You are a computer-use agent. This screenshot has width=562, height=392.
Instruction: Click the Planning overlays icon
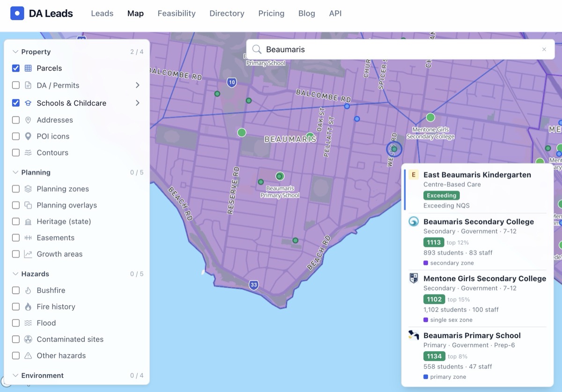pos(28,205)
